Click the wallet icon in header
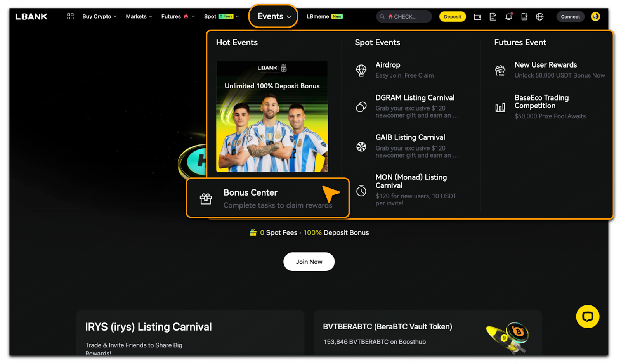 tap(477, 17)
